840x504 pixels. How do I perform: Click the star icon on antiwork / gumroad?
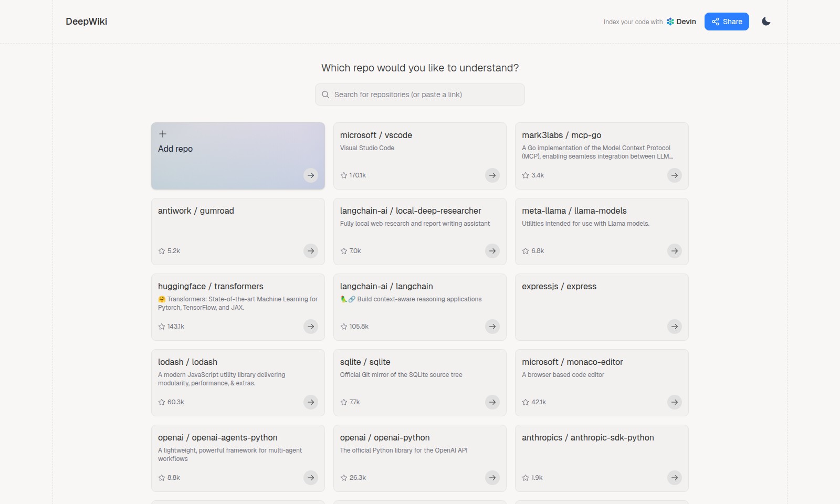tap(162, 251)
